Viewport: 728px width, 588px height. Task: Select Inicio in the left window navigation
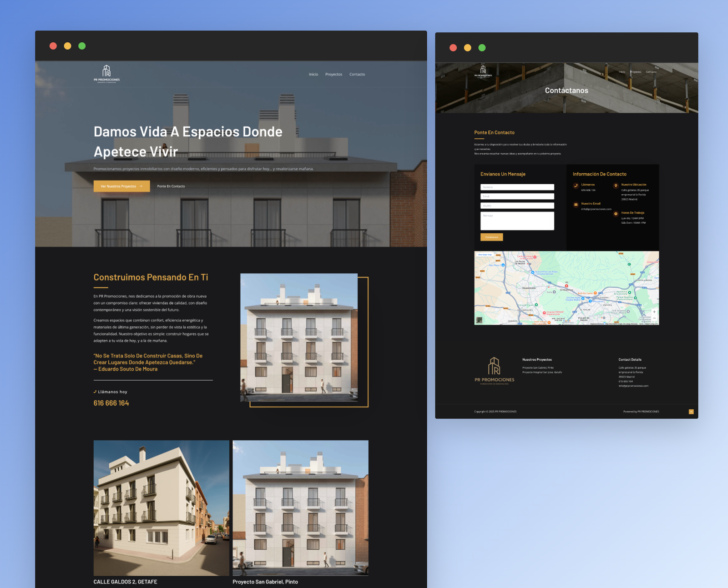[313, 75]
